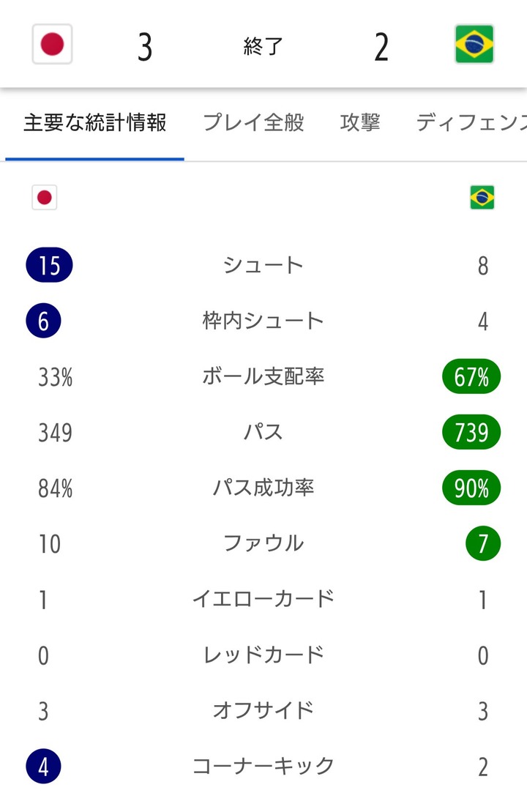Click Brazil's green 739 passes badge
Screen dimensions: 527x812
471,433
